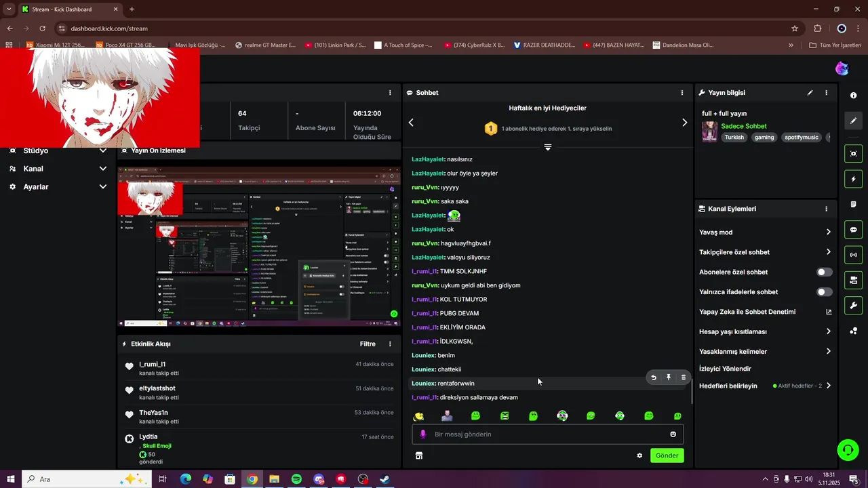Viewport: 868px width, 488px height.
Task: Toggle the wrench stream info icon in sidebar
Action: [854, 306]
